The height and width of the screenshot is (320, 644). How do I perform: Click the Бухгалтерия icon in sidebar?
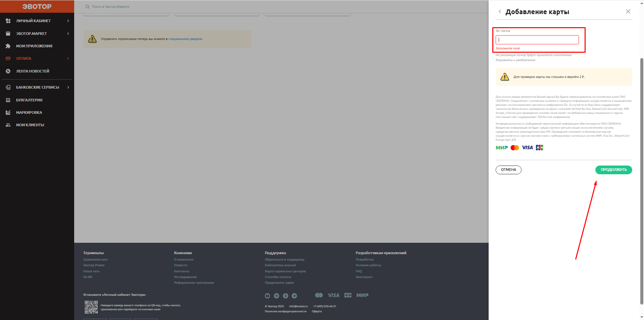coord(8,100)
